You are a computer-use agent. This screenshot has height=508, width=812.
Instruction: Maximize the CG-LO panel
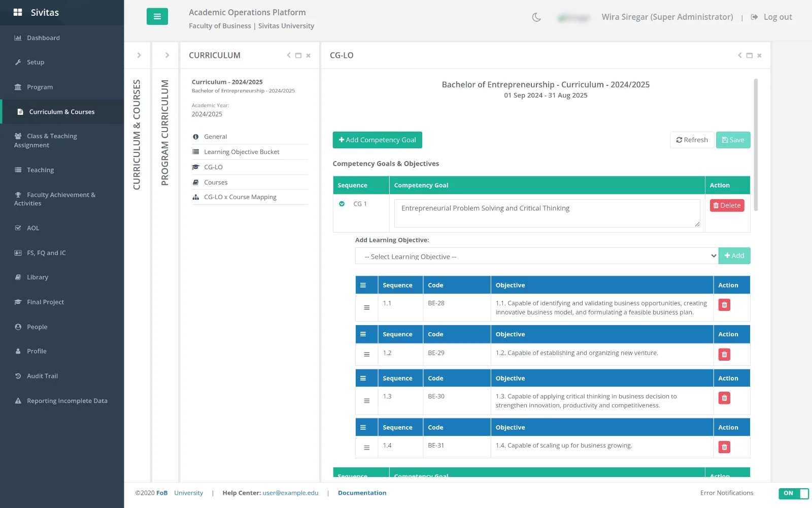pos(749,55)
